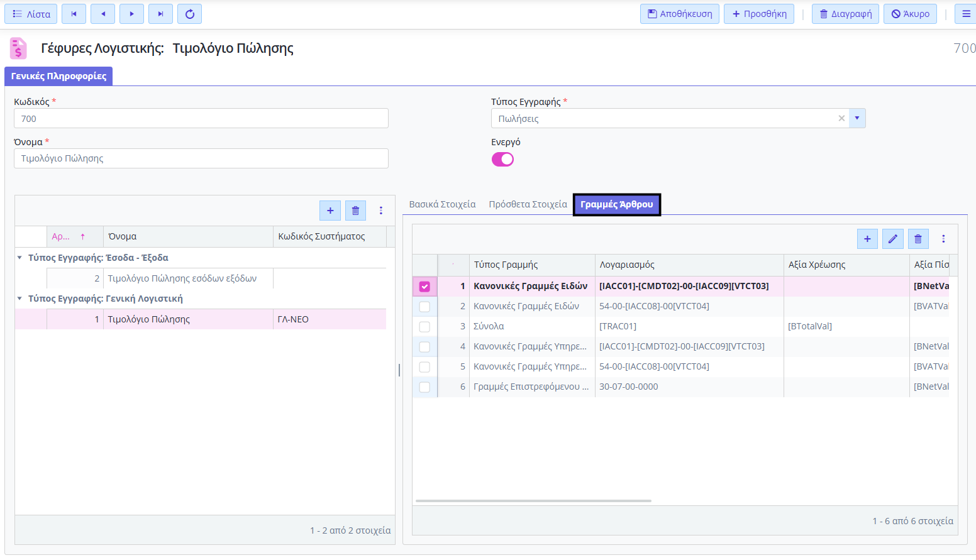The width and height of the screenshot is (976, 560).
Task: Toggle the Ενεργό switch
Action: click(x=502, y=160)
